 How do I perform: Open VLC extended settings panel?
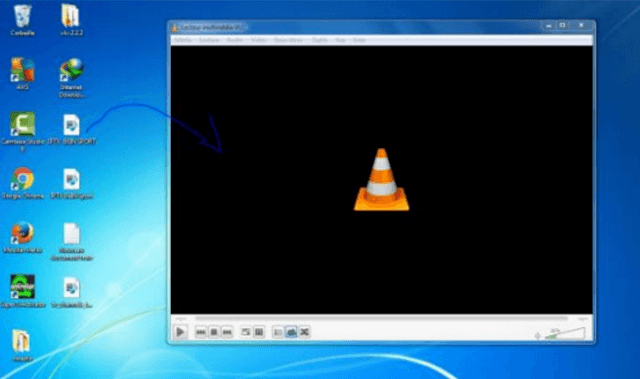point(259,332)
